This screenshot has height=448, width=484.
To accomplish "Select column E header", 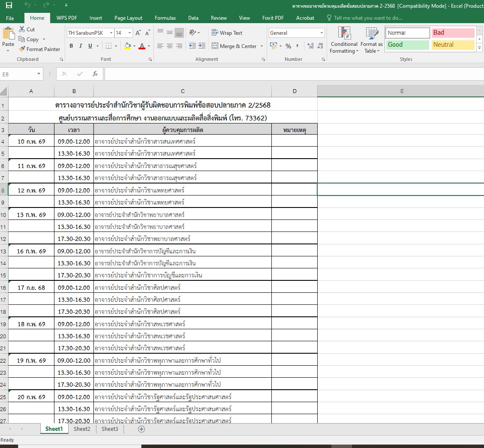I will [x=401, y=91].
